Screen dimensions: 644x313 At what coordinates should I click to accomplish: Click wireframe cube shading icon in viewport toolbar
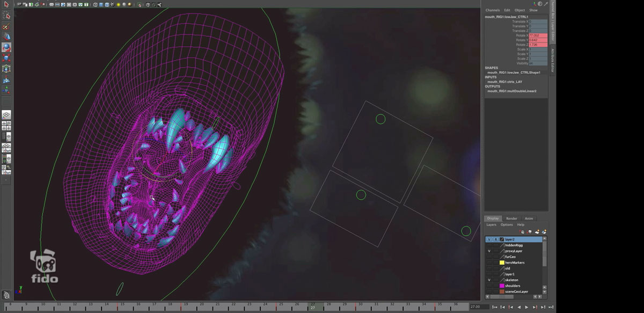click(96, 5)
